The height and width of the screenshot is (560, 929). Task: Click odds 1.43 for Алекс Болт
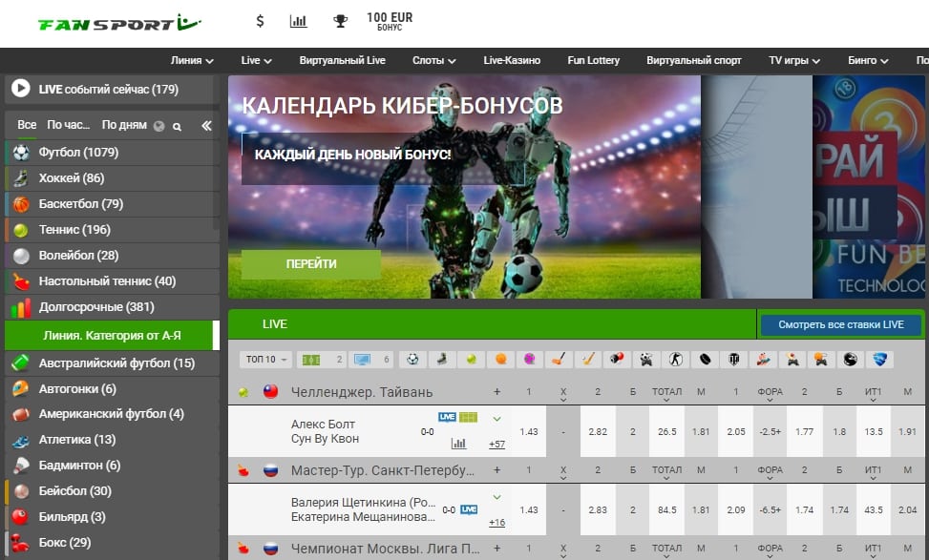528,431
